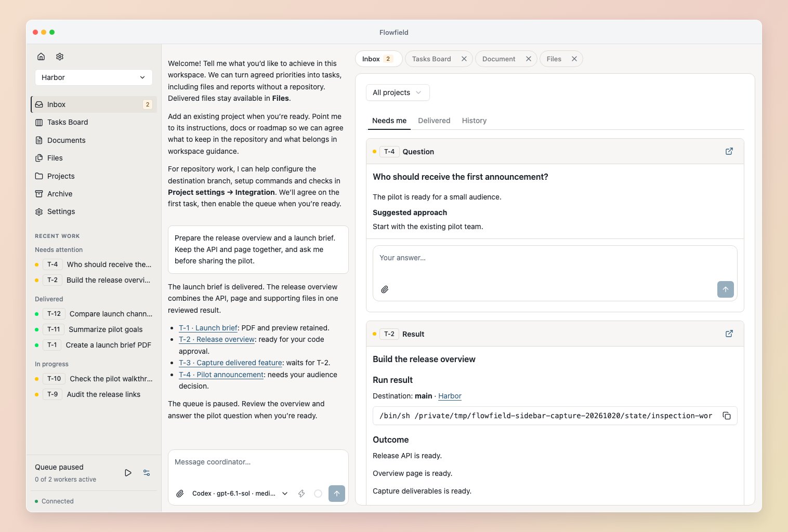This screenshot has height=532, width=788.
Task: Open Tasks Board in sidebar
Action: [94, 122]
